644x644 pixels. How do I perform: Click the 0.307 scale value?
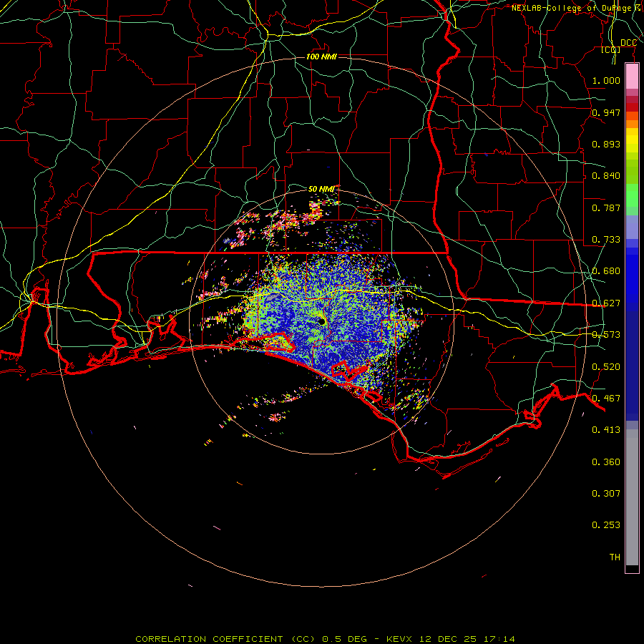pos(606,494)
